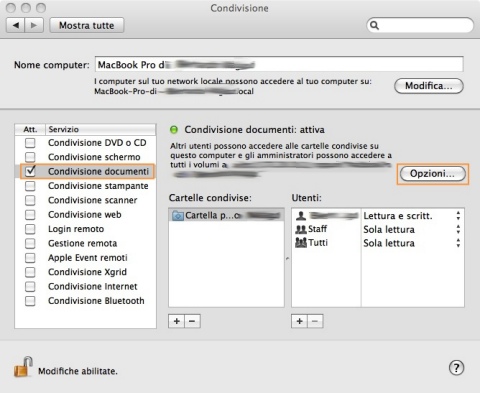This screenshot has width=480, height=393.
Task: Select the Tutti group icon
Action: (301, 243)
